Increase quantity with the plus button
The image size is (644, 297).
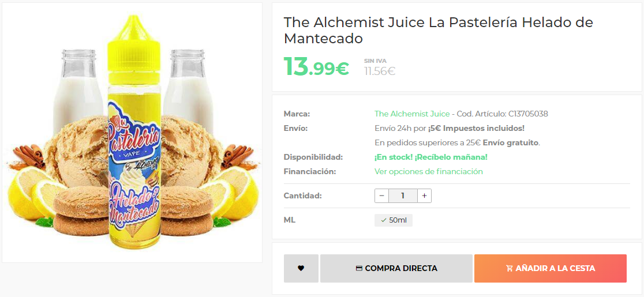tap(424, 196)
